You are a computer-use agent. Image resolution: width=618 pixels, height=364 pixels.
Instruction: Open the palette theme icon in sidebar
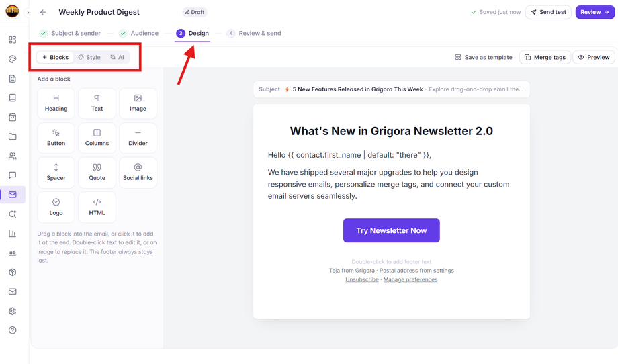(13, 59)
